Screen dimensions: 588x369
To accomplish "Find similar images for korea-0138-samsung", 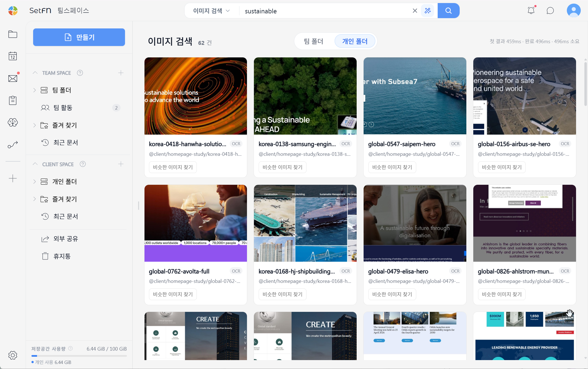I will (283, 167).
